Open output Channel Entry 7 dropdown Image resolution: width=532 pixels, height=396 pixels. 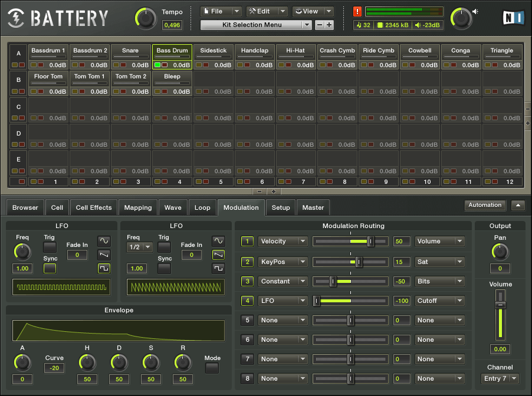pyautogui.click(x=500, y=378)
